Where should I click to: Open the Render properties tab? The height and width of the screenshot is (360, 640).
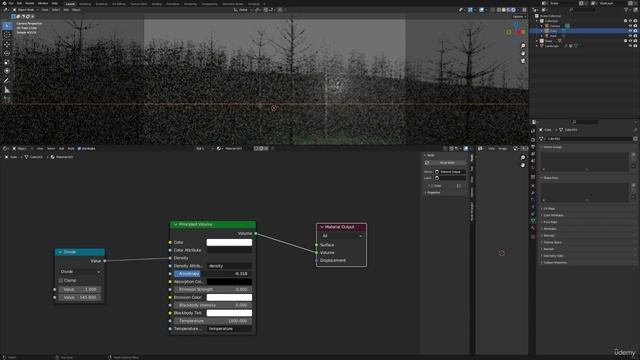coord(533,139)
